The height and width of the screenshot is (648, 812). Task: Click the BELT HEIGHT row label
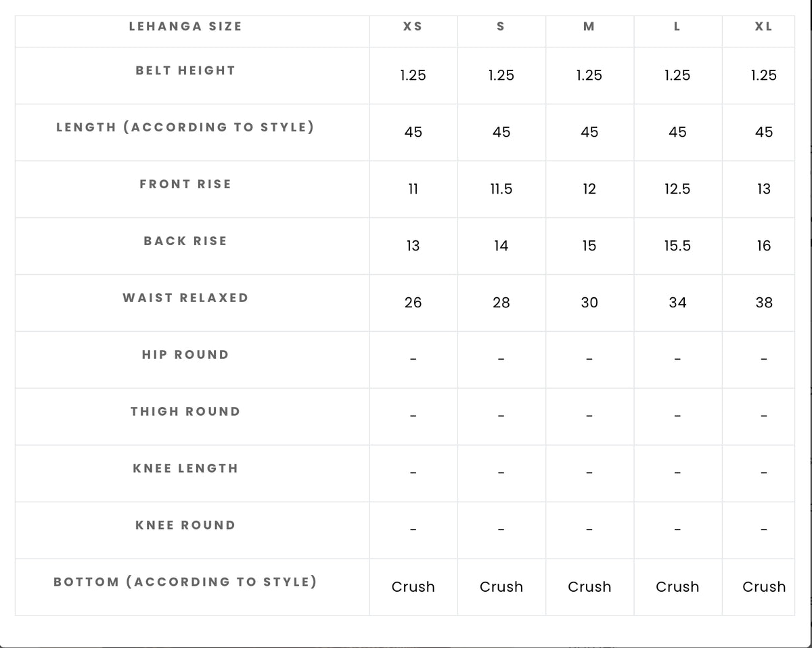point(185,70)
